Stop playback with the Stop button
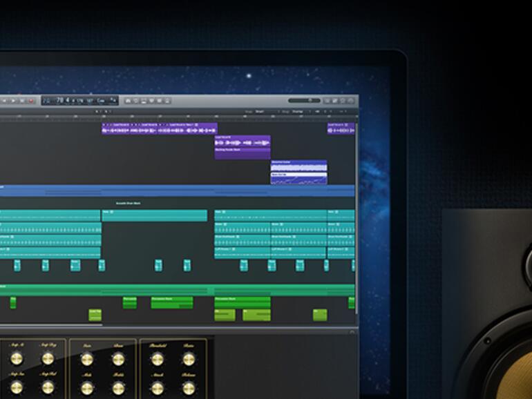The height and width of the screenshot is (399, 532). [x=22, y=101]
